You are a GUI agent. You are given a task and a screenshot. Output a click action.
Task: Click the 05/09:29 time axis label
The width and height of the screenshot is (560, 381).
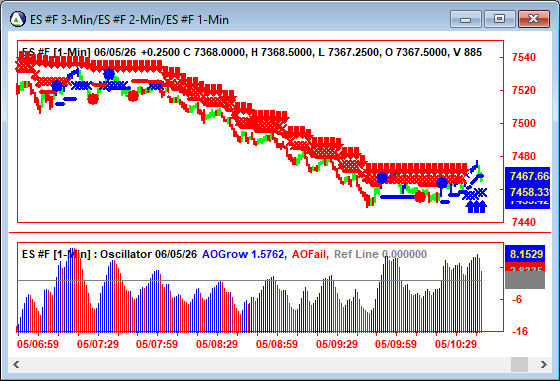(x=337, y=344)
